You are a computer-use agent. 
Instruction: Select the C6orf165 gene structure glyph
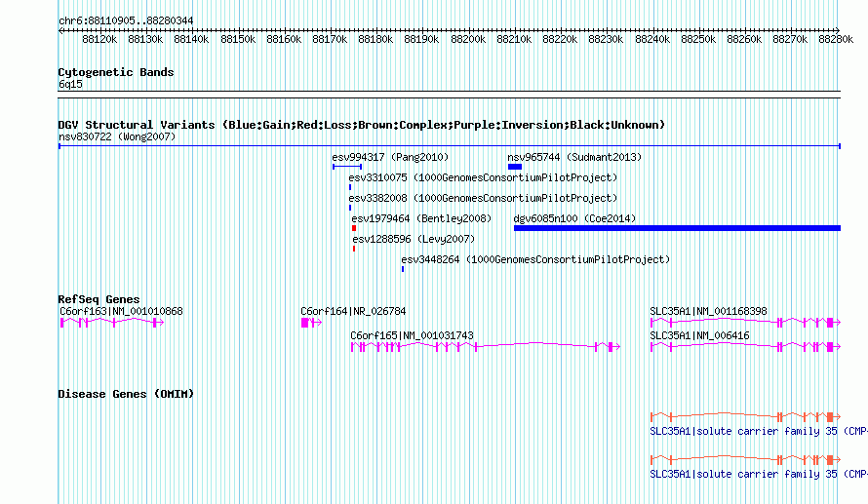point(486,347)
